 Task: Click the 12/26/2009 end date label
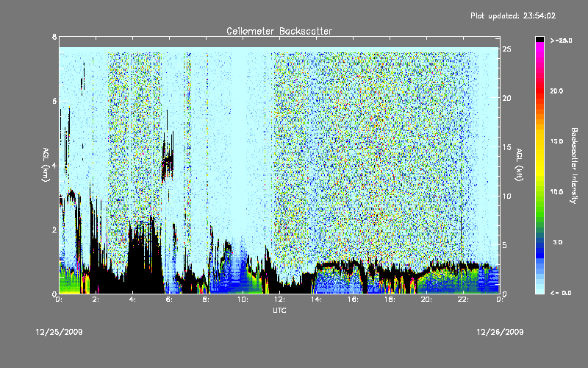[x=500, y=332]
